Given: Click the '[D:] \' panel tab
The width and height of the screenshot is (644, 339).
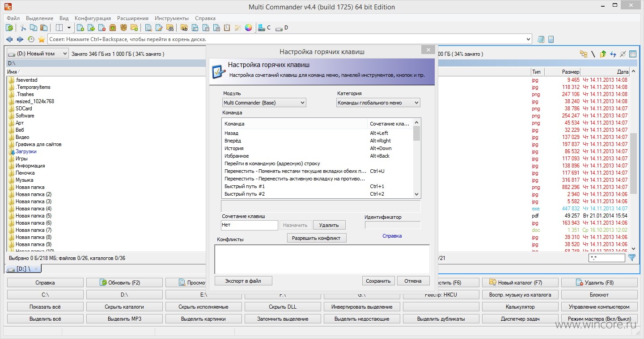Looking at the screenshot, I should [23, 269].
